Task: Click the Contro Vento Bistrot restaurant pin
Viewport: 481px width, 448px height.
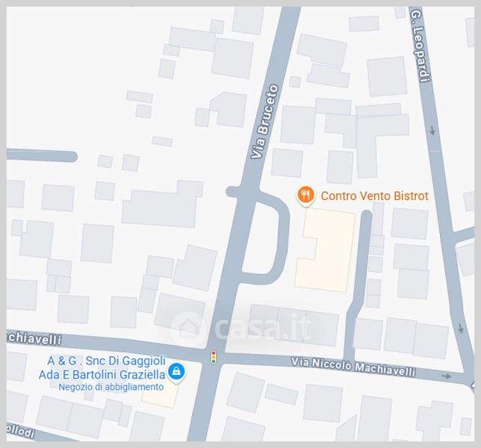Action: click(305, 196)
